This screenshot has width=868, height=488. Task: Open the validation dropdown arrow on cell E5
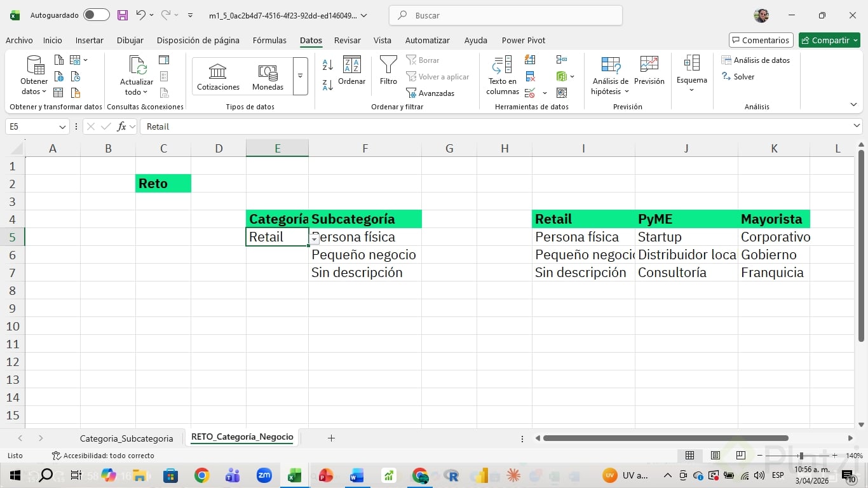coord(315,239)
